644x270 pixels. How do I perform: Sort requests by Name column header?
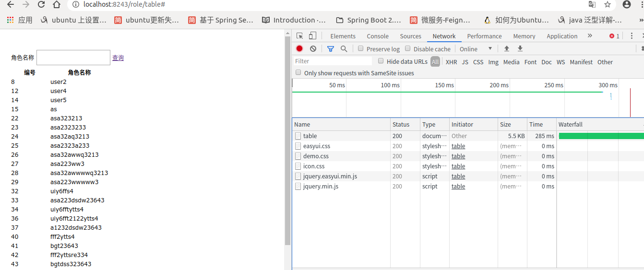click(341, 124)
